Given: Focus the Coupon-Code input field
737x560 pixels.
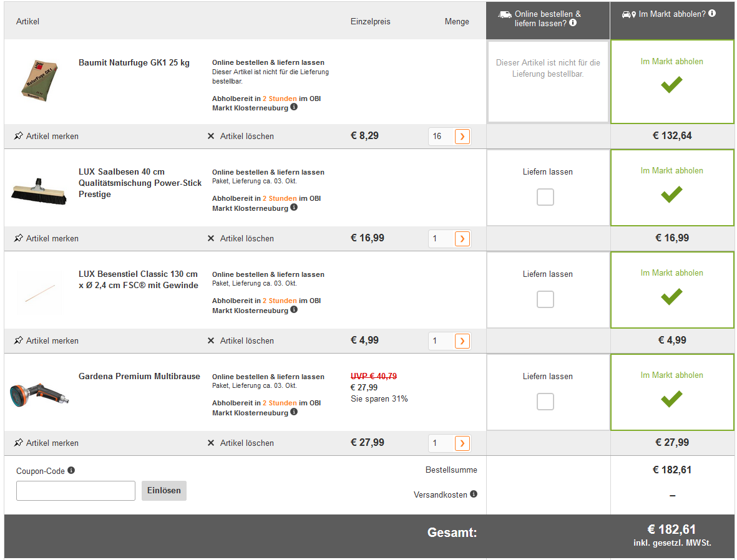Looking at the screenshot, I should [76, 491].
